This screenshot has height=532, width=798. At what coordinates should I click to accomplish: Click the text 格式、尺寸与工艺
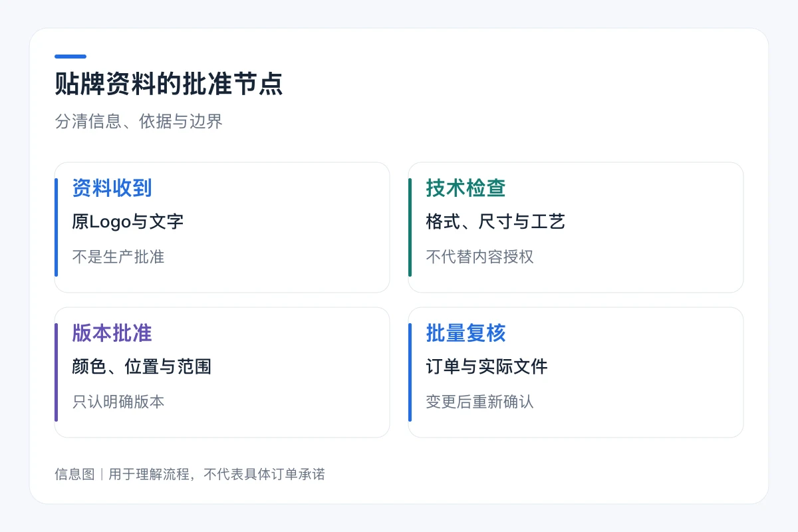tap(495, 221)
